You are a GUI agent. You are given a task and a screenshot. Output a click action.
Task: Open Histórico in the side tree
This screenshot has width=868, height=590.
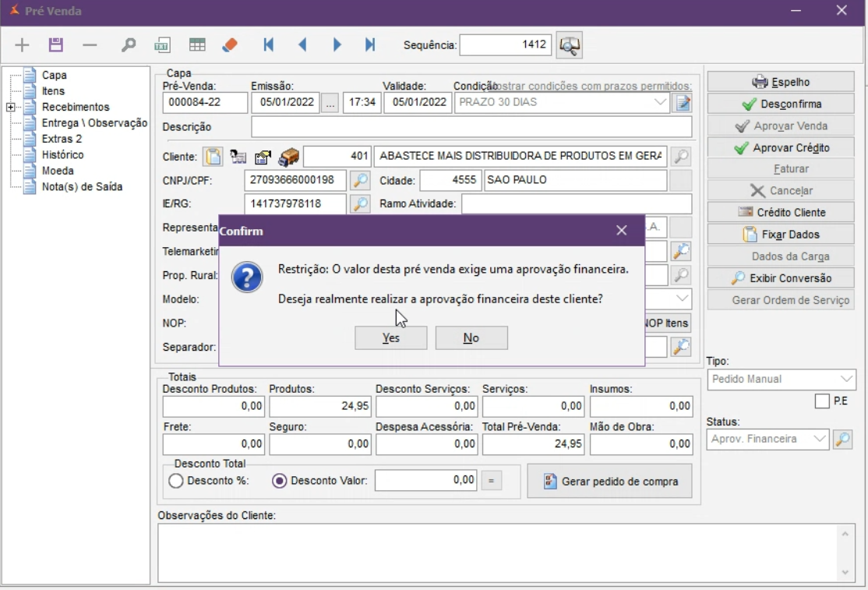point(62,155)
